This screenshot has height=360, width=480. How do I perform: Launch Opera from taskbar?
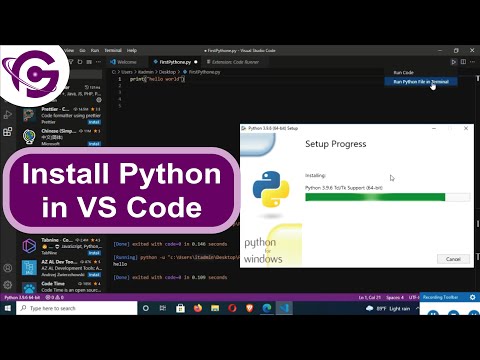click(x=232, y=308)
